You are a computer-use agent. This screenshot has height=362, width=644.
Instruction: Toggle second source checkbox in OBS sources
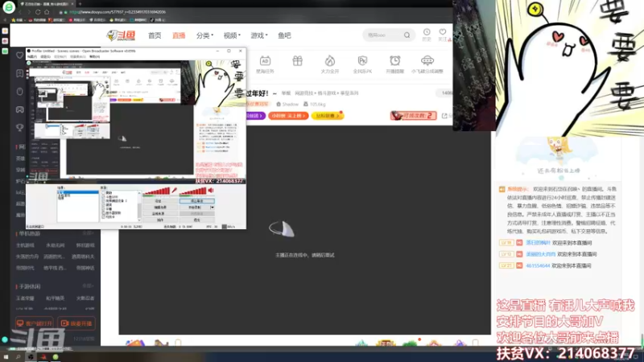point(104,196)
